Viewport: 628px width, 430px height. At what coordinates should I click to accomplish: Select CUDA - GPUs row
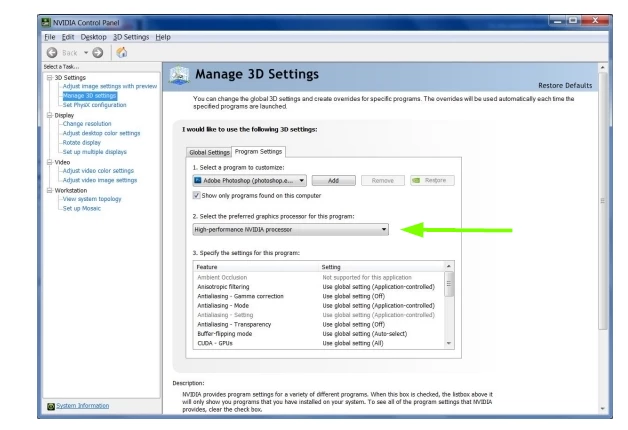tap(319, 343)
